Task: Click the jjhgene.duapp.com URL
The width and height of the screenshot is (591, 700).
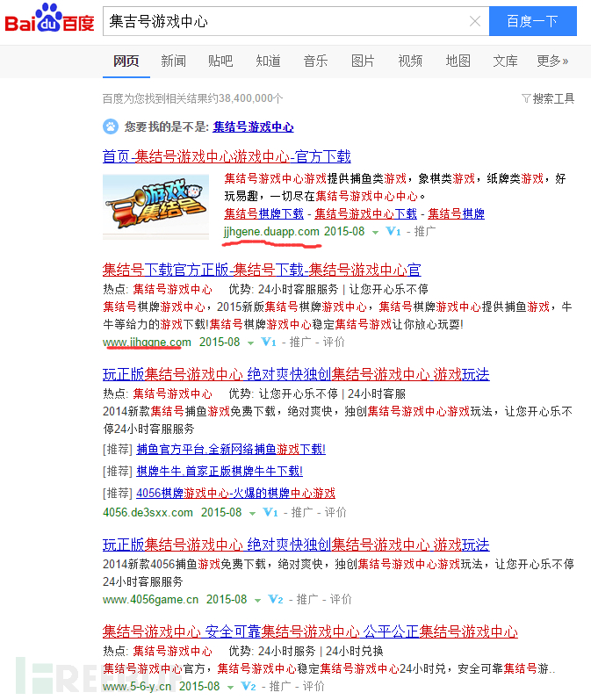Action: pyautogui.click(x=271, y=232)
